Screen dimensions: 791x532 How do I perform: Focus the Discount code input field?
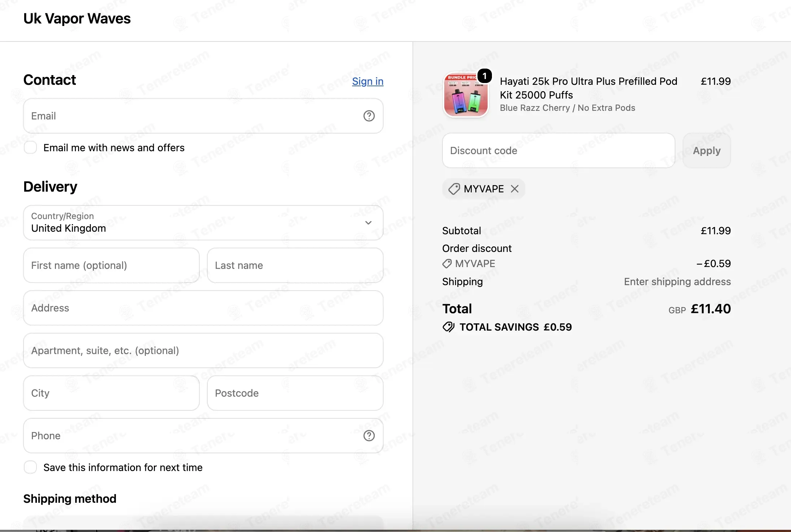pyautogui.click(x=559, y=151)
